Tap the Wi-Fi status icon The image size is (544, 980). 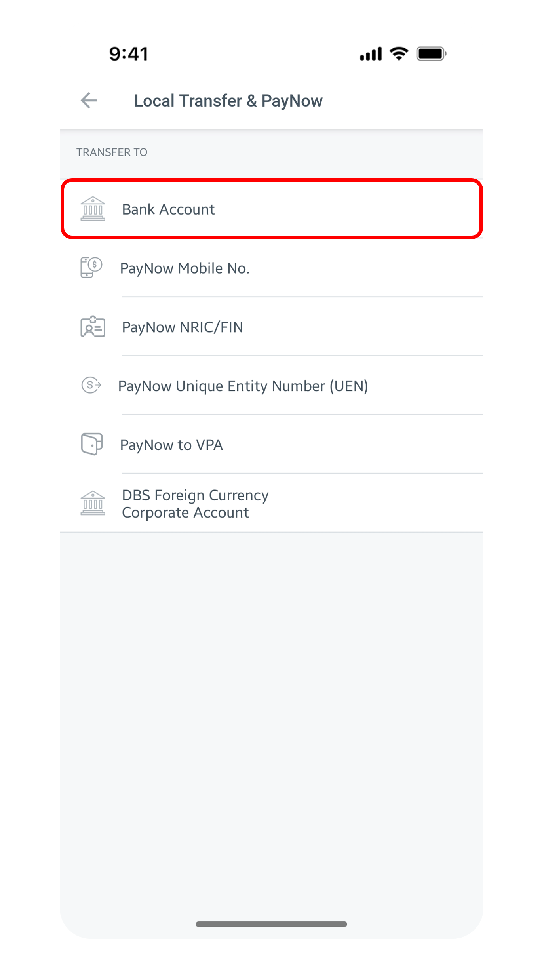(x=399, y=53)
